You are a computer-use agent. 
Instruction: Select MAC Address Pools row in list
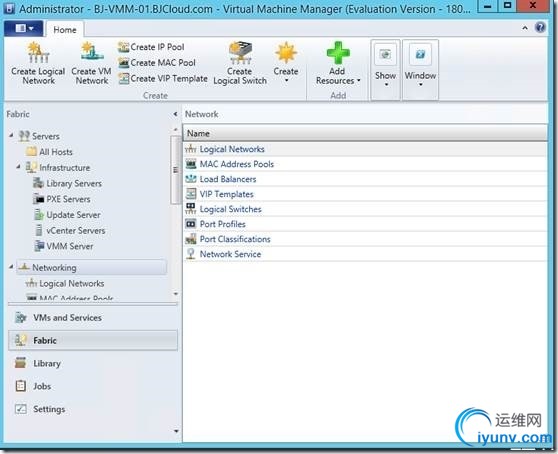[x=365, y=164]
